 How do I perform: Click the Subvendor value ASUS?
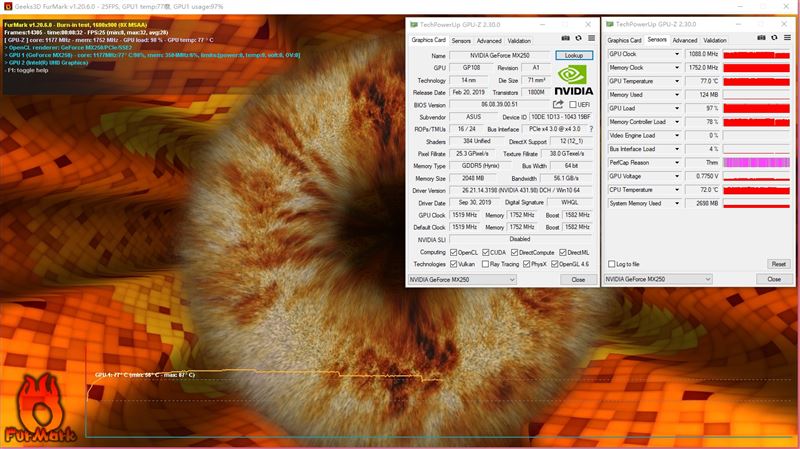(473, 117)
